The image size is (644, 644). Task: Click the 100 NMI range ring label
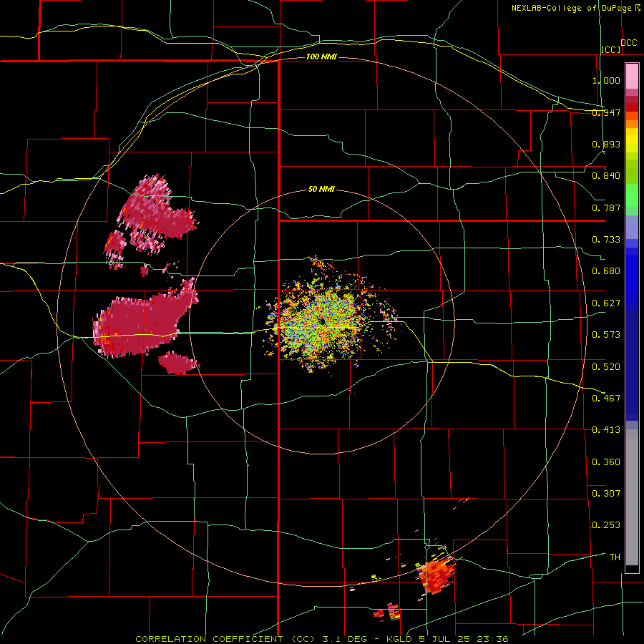(321, 57)
